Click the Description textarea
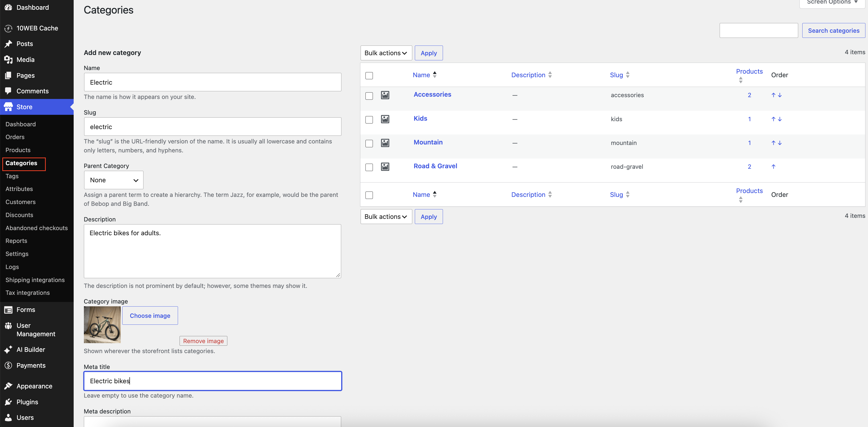Viewport: 868px width, 427px height. click(213, 251)
